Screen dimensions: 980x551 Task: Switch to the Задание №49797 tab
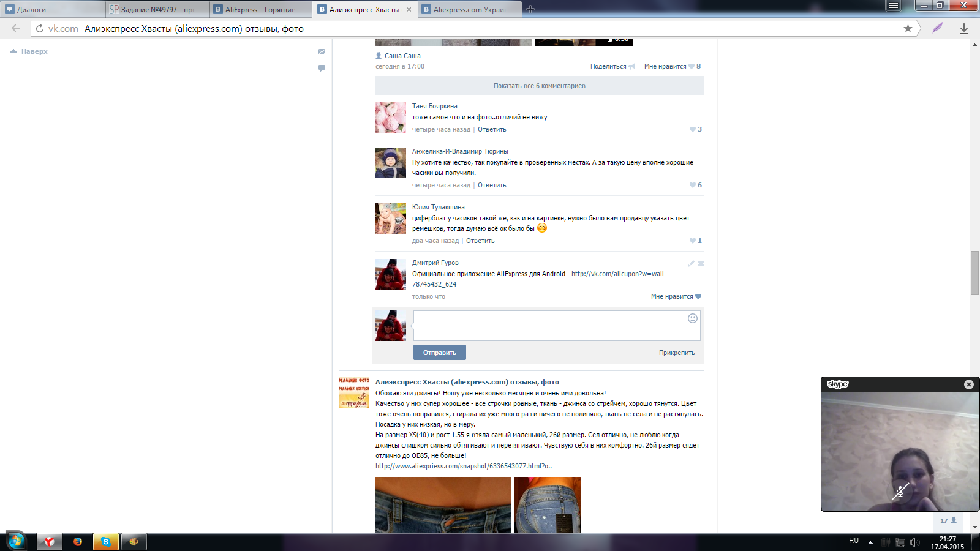pyautogui.click(x=157, y=9)
